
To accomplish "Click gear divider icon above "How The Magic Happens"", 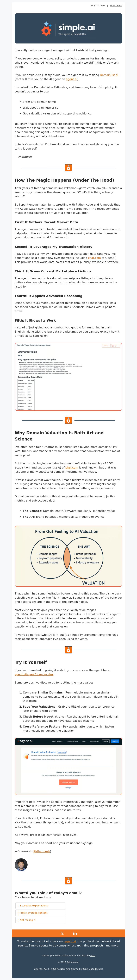I will pos(68,168).
